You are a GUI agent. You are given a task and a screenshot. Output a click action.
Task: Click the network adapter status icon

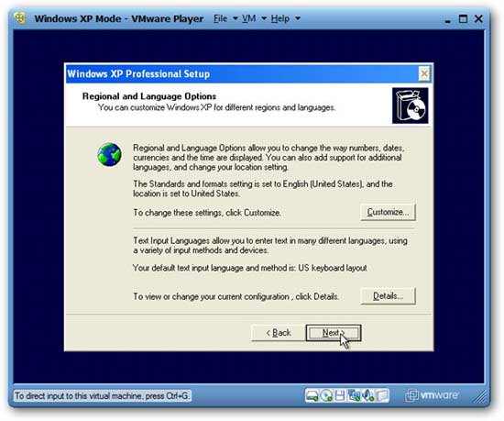coord(355,395)
